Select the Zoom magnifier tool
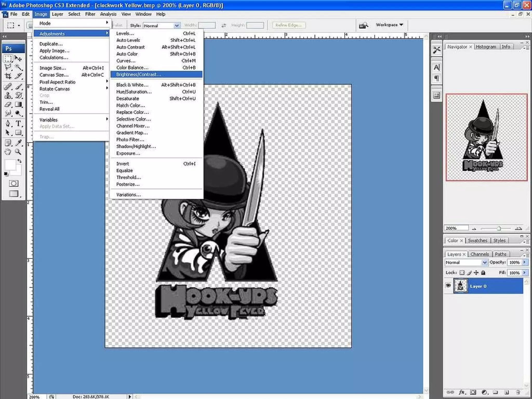532x399 pixels. pyautogui.click(x=18, y=152)
